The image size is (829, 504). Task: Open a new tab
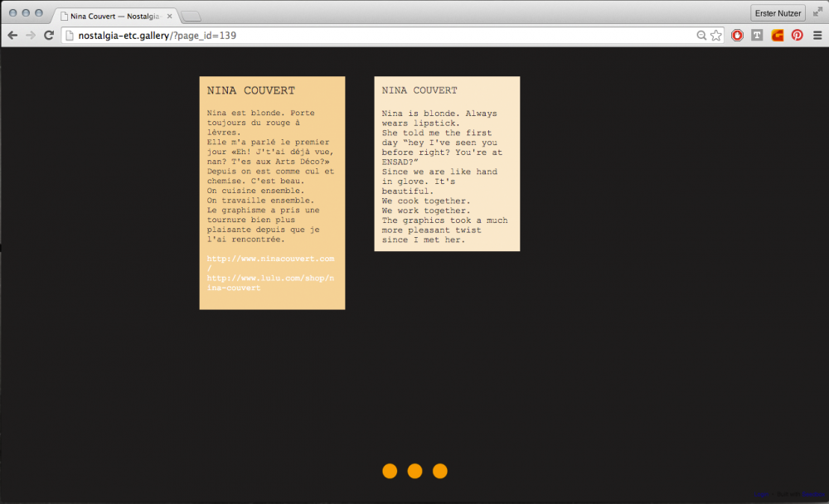(x=191, y=16)
